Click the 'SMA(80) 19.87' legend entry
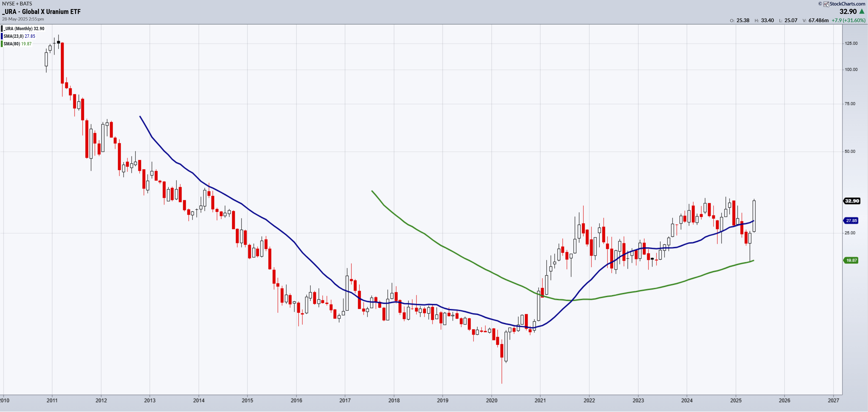868x412 pixels. pos(18,44)
